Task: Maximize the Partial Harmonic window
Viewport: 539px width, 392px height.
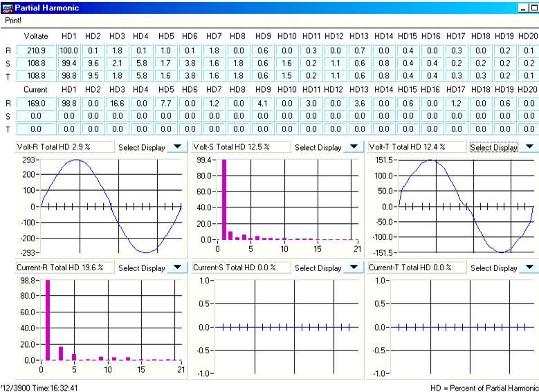Action: [534, 7]
